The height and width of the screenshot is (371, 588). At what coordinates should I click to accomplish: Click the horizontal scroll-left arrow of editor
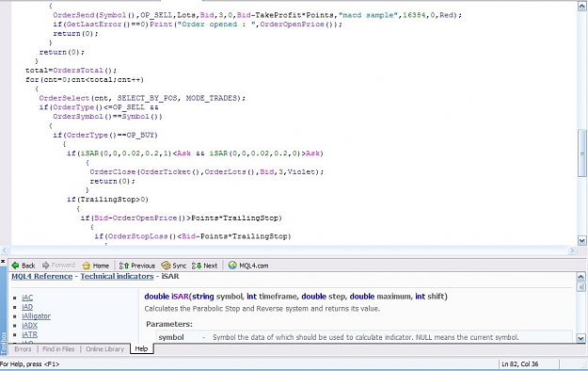5,250
